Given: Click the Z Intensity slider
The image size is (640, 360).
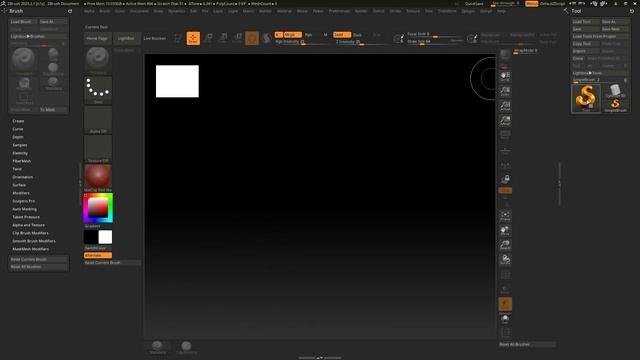Looking at the screenshot, I should 360,42.
